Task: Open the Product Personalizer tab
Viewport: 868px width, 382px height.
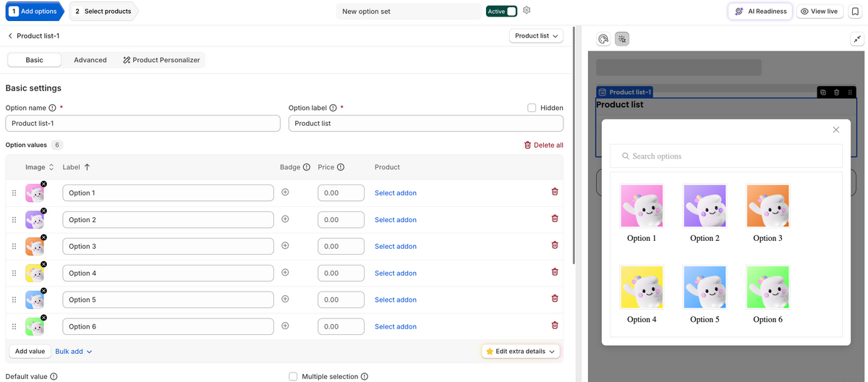Action: coord(161,60)
